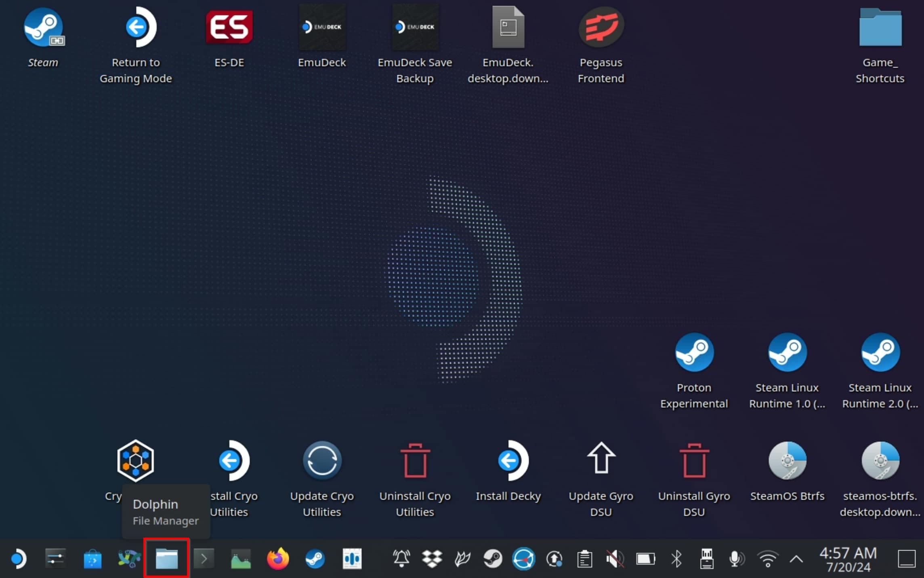
Task: Launch the EmuDeck desktop shortcut
Action: click(x=322, y=27)
